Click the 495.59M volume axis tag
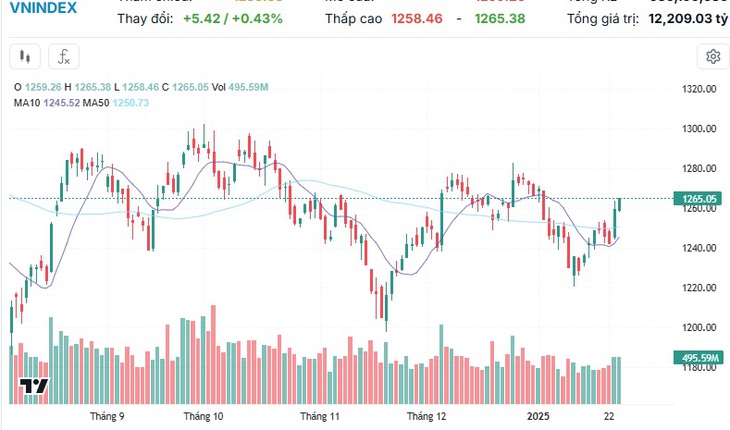730x430 pixels. (x=699, y=358)
